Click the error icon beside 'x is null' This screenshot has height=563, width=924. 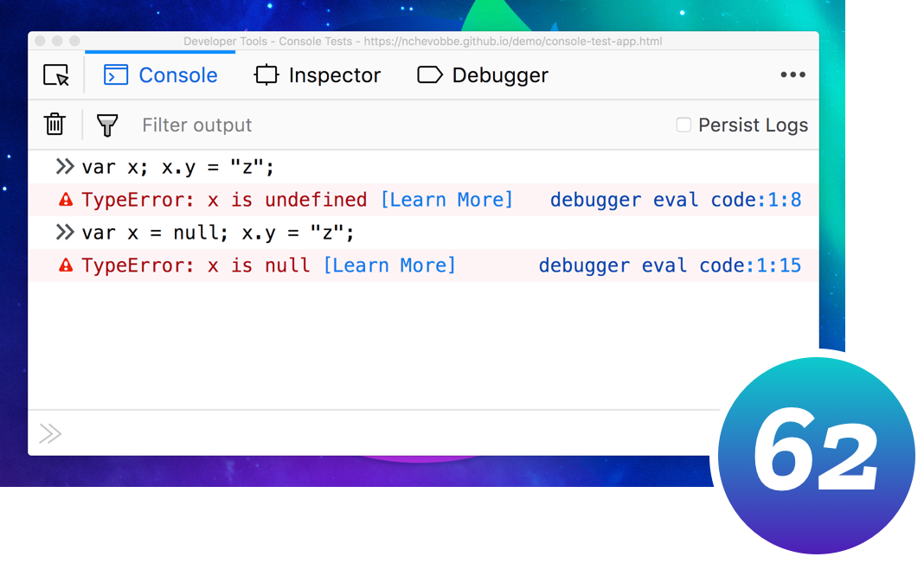67,265
